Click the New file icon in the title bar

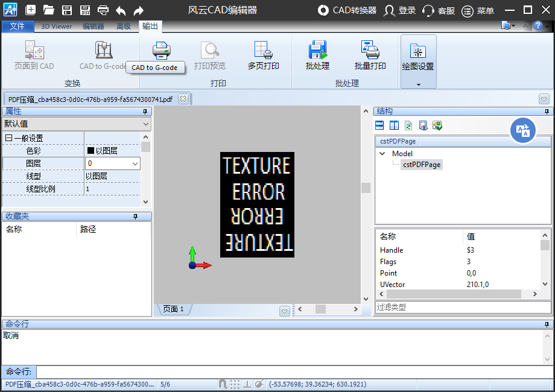tap(30, 10)
